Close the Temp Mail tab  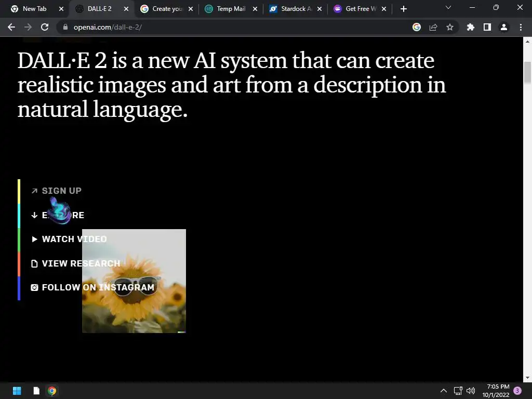click(x=255, y=9)
